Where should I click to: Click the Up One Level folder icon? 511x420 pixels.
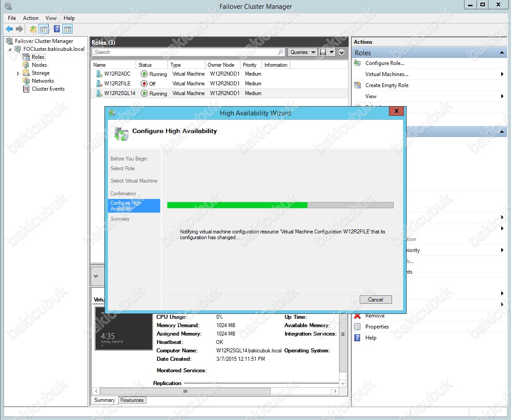[x=33, y=29]
